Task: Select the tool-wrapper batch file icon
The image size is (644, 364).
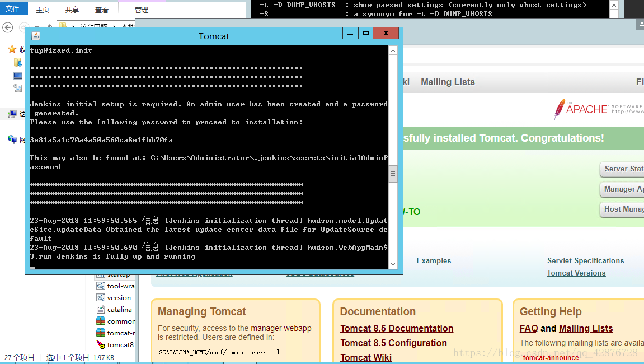Action: 101,286
